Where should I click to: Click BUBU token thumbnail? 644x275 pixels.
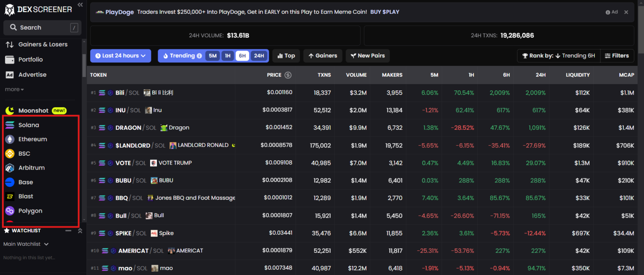pyautogui.click(x=154, y=180)
